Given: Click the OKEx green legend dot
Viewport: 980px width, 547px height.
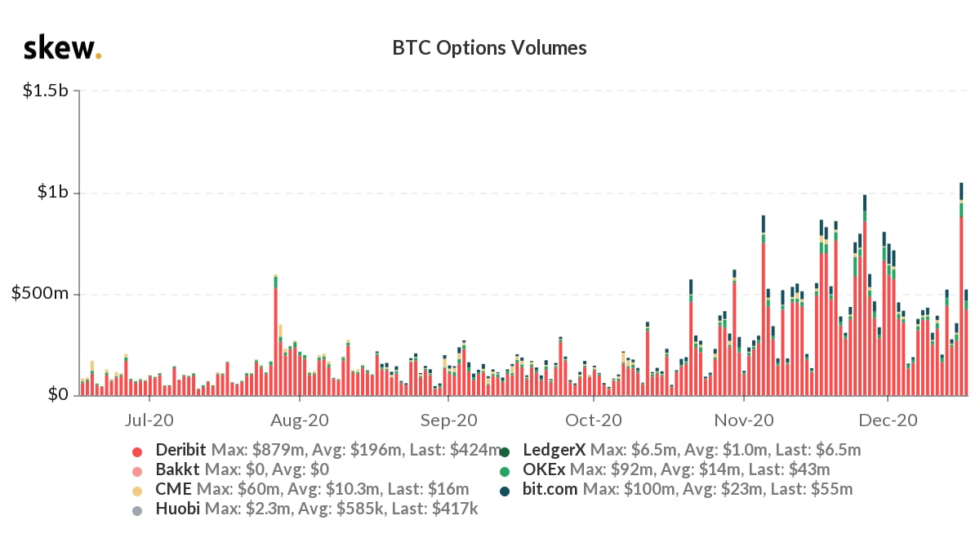Looking at the screenshot, I should pyautogui.click(x=506, y=471).
